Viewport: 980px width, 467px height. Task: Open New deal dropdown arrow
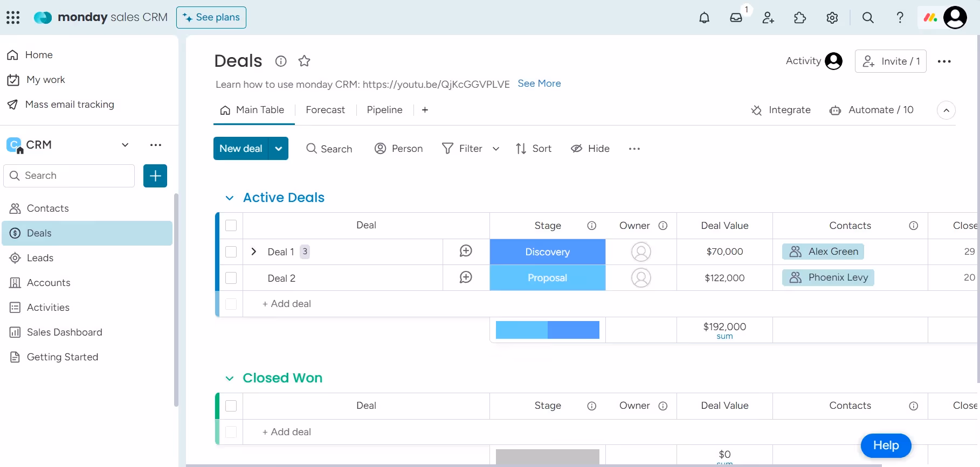coord(278,149)
